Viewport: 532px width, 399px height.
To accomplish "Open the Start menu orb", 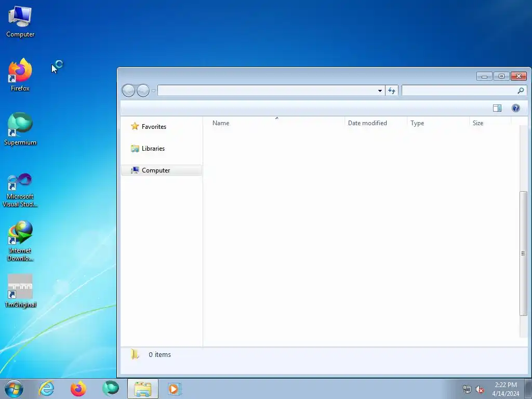I will pyautogui.click(x=14, y=389).
